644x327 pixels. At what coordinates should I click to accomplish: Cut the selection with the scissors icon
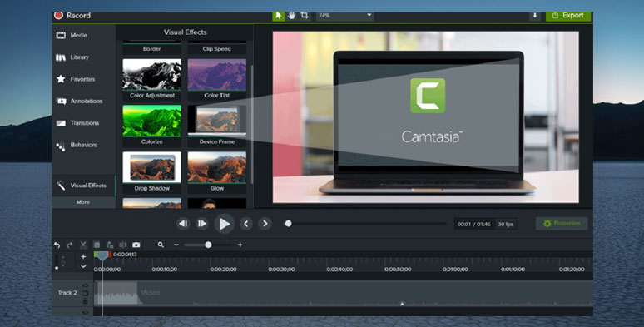click(x=83, y=245)
